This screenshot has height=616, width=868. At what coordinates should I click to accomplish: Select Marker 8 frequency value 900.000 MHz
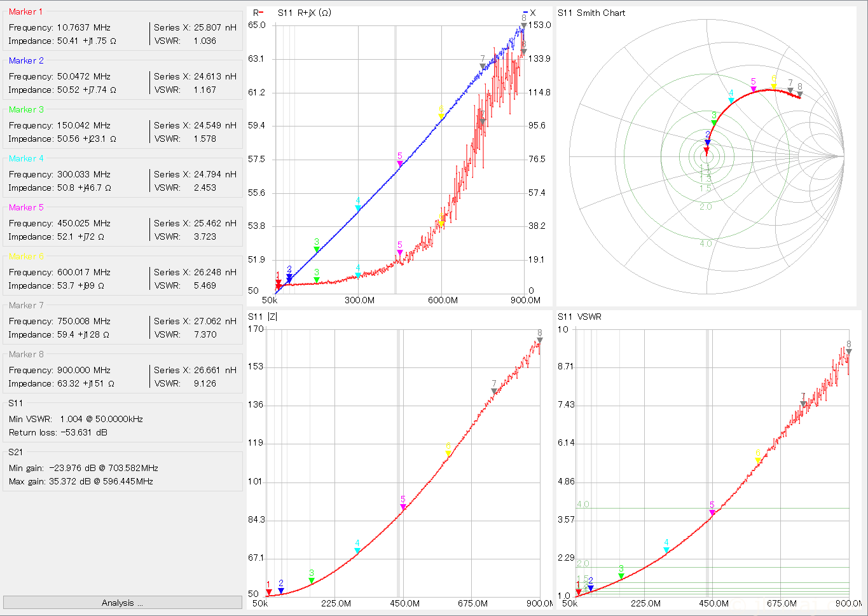click(x=84, y=370)
